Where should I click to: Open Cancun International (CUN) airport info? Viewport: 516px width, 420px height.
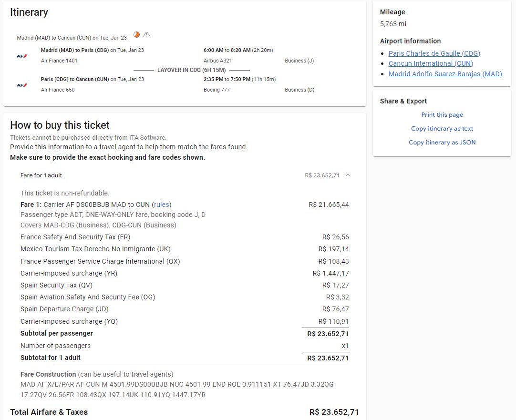click(x=431, y=63)
